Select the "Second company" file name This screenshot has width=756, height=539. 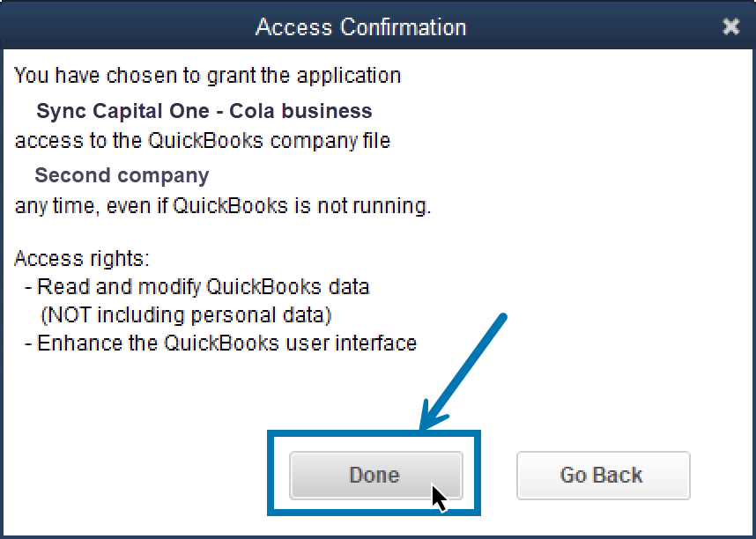(x=122, y=175)
